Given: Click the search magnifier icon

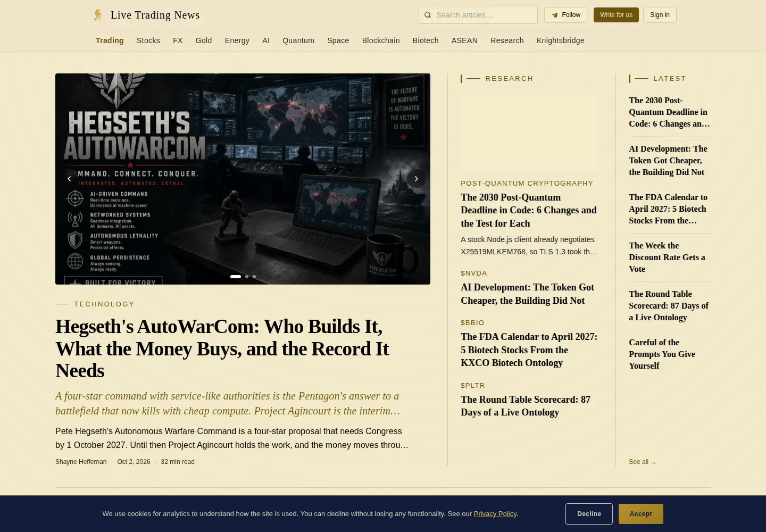Looking at the screenshot, I should click(428, 15).
